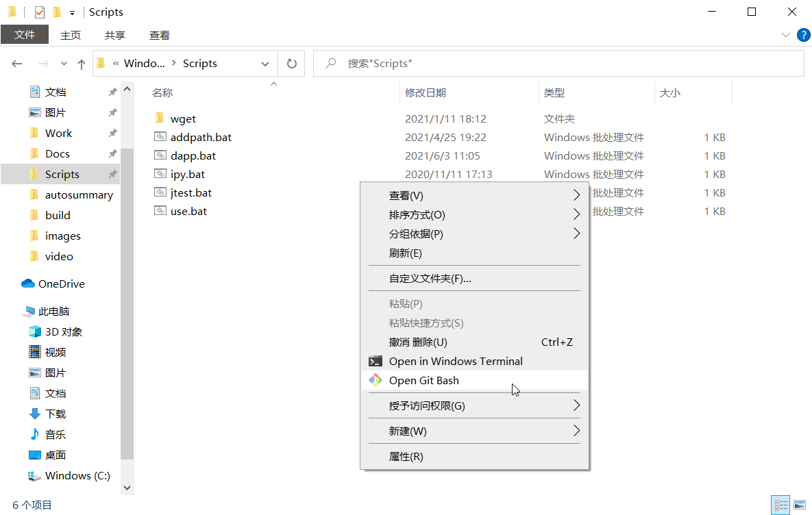Click the up-one-level arrow icon
The width and height of the screenshot is (812, 515).
pyautogui.click(x=81, y=63)
